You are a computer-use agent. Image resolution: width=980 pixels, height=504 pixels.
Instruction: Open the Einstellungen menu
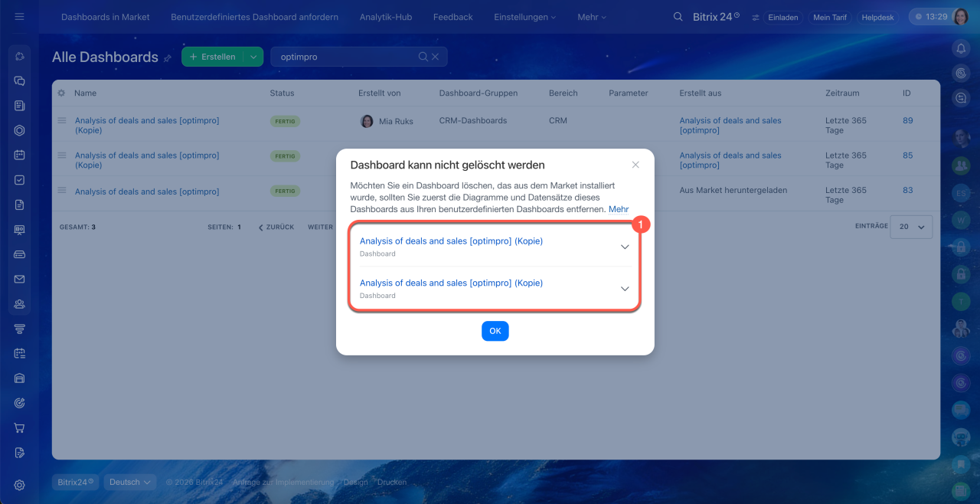coord(525,17)
